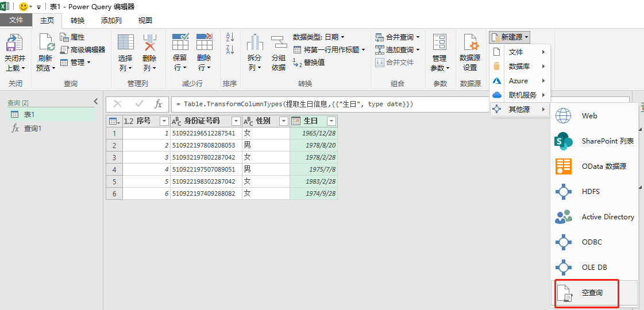Open the Database (数据库) source submenu
Screen dimensions: 644x310
tap(519, 67)
